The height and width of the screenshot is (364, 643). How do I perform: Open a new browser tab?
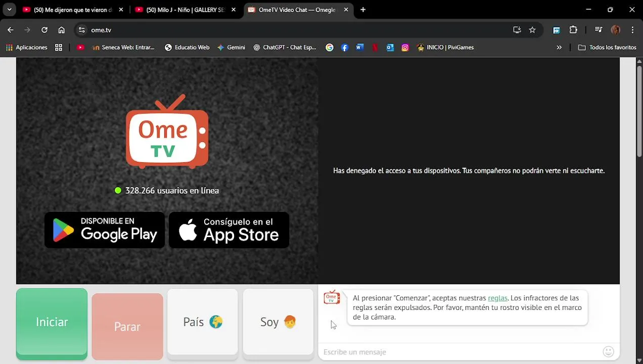pos(363,10)
